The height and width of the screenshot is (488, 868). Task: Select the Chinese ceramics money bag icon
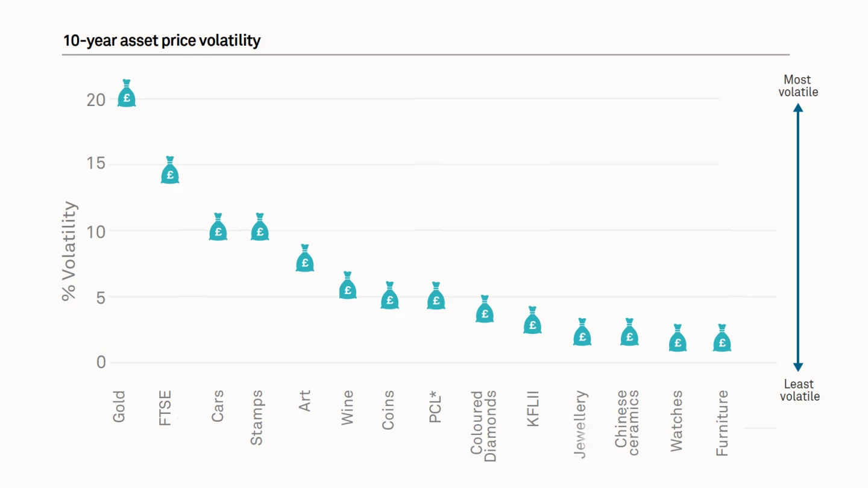(630, 334)
